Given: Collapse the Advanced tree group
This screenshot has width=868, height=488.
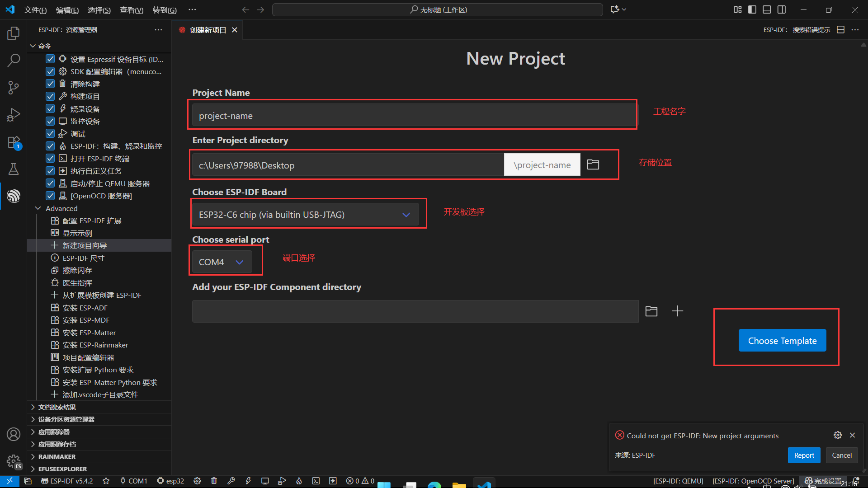Looking at the screenshot, I should tap(38, 208).
